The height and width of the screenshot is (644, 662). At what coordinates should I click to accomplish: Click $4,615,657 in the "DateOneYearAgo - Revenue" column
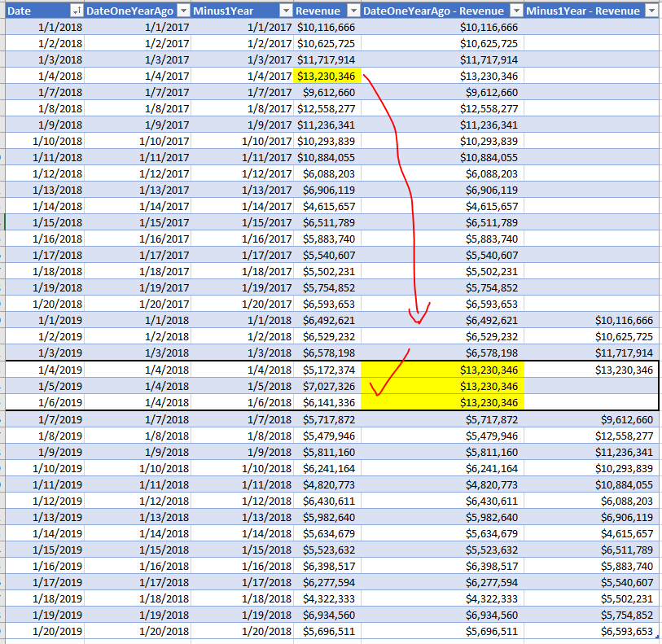(x=442, y=206)
